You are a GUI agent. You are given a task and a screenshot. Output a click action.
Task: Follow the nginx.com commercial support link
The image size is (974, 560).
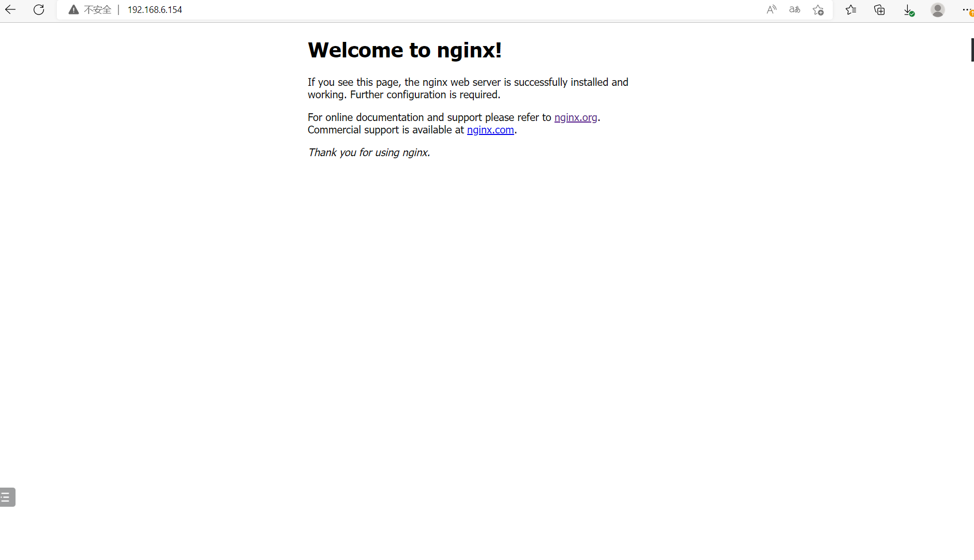tap(490, 130)
